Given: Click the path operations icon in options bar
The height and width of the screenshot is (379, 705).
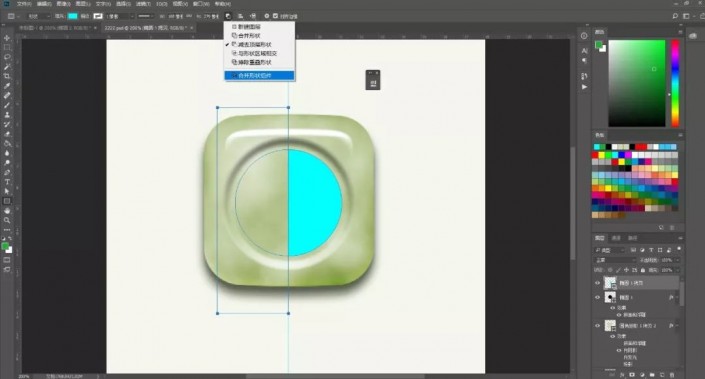Looking at the screenshot, I should pyautogui.click(x=228, y=16).
